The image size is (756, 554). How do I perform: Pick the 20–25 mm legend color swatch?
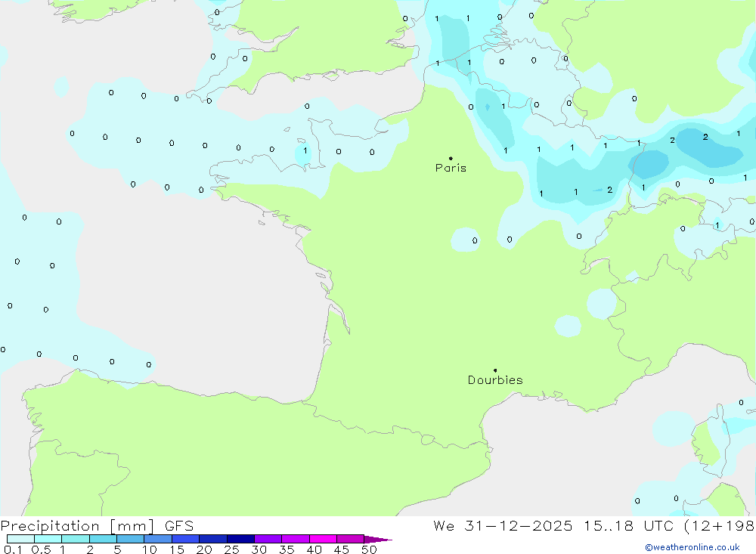point(213,539)
